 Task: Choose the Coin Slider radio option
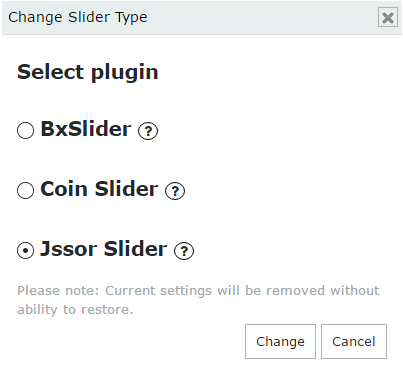pos(25,190)
